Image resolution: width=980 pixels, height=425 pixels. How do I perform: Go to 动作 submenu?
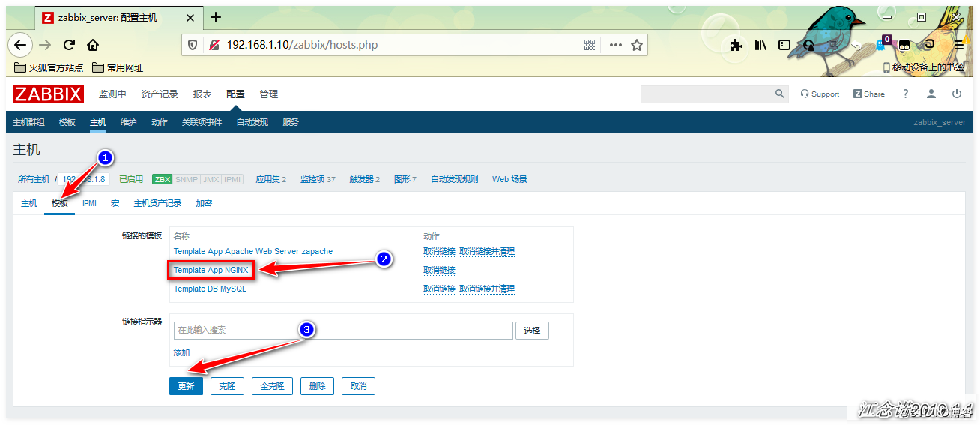[x=160, y=122]
